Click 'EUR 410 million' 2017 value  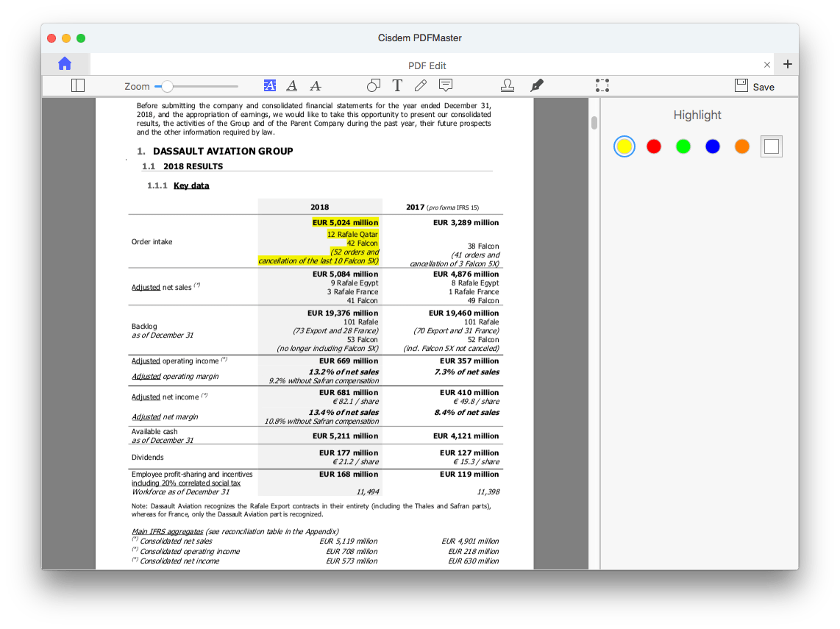[469, 393]
